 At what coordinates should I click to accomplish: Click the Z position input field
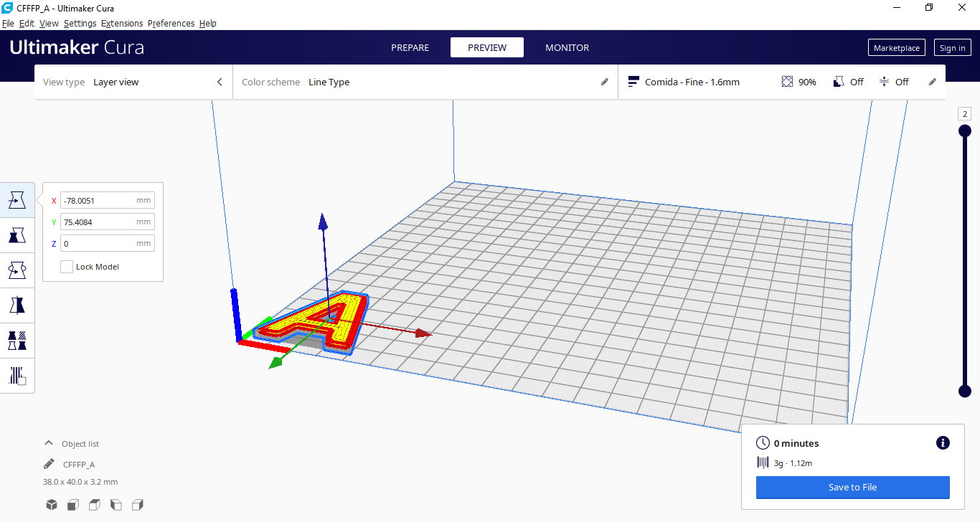click(x=108, y=244)
